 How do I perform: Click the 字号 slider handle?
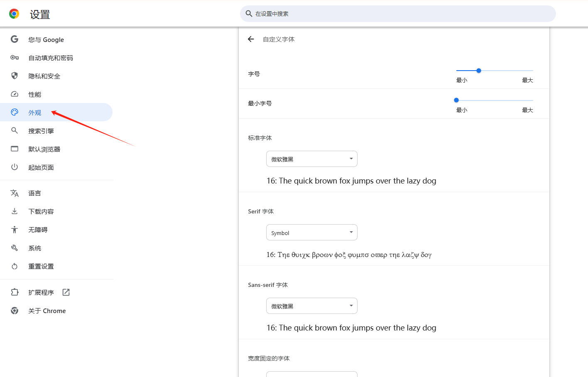coord(479,71)
